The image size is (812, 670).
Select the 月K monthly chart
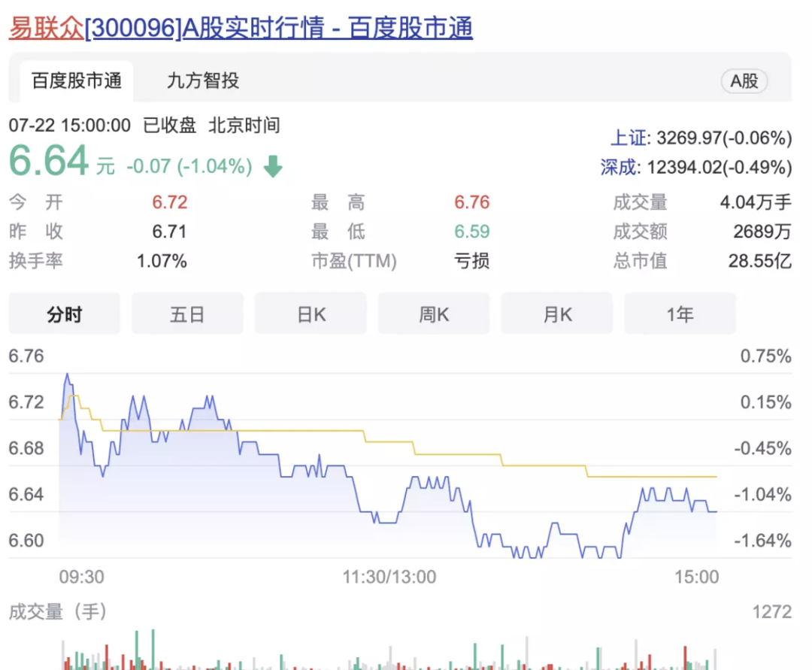click(x=557, y=314)
